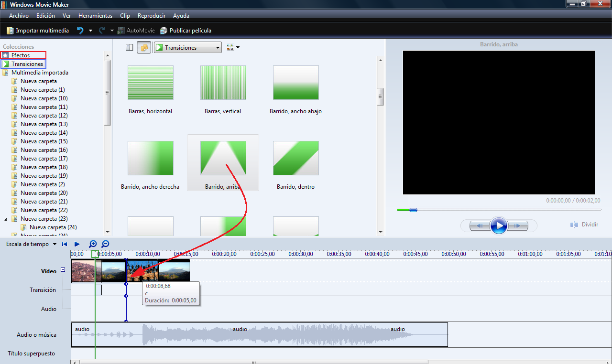Click the transitions pane scroll down arrow
Viewport: 612px width, 364px height.
coord(381,232)
